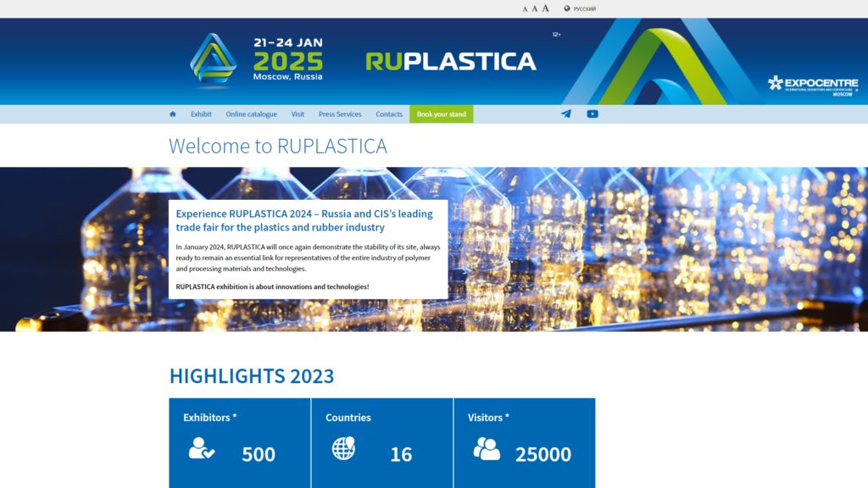Click the home icon in the navigation bar
Screen dimensions: 868x488
173,114
